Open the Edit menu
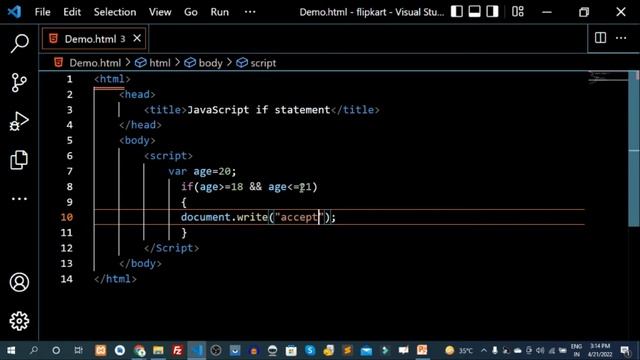Viewport: 640px width, 360px height. (x=72, y=12)
